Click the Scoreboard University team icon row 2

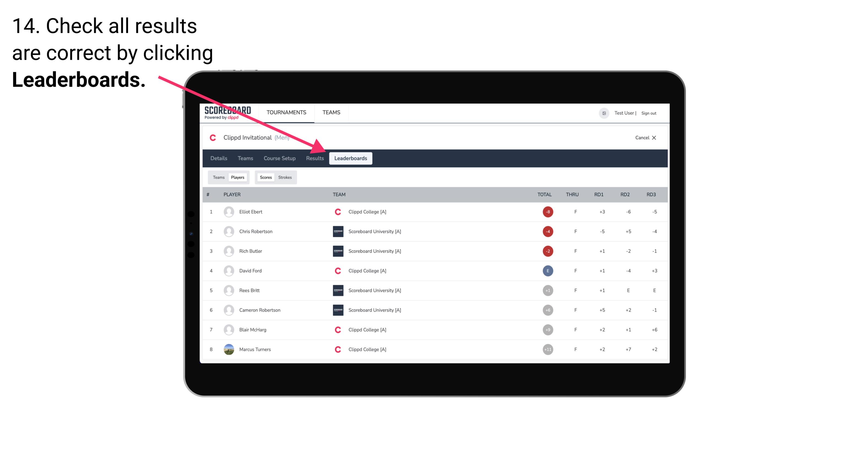(336, 231)
